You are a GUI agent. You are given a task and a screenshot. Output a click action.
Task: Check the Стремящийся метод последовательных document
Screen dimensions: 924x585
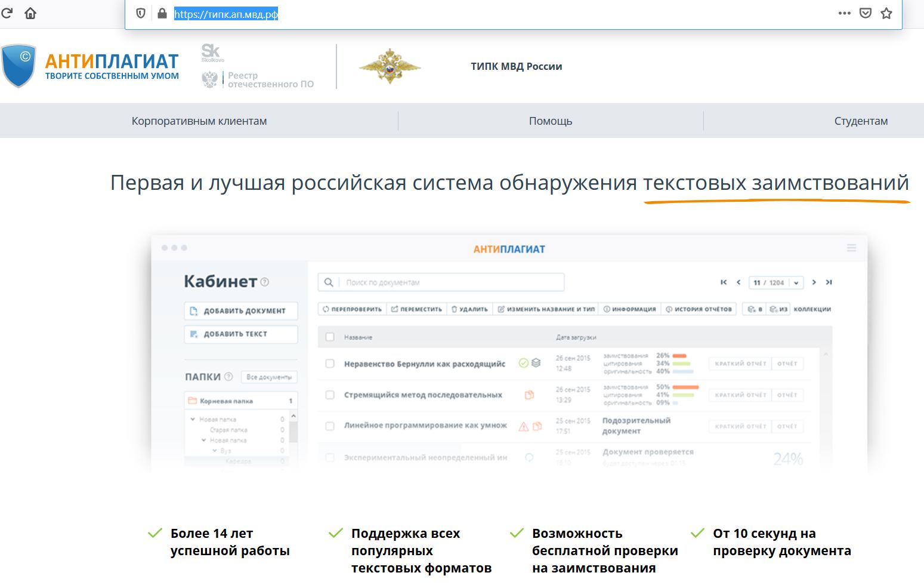pos(330,395)
